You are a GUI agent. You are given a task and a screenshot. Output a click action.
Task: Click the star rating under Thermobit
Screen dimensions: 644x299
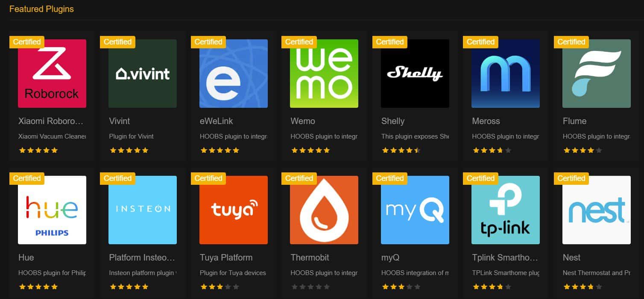tap(310, 287)
